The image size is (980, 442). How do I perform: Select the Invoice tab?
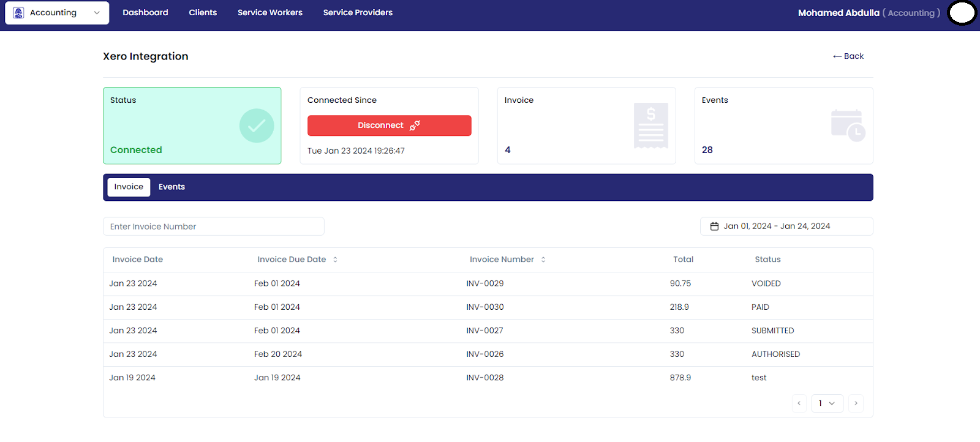tap(129, 187)
